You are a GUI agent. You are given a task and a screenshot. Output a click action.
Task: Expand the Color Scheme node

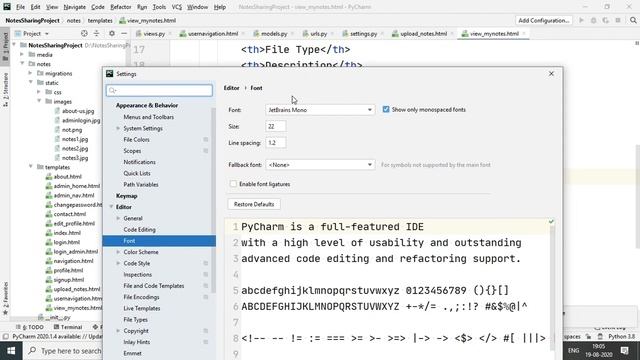point(118,252)
